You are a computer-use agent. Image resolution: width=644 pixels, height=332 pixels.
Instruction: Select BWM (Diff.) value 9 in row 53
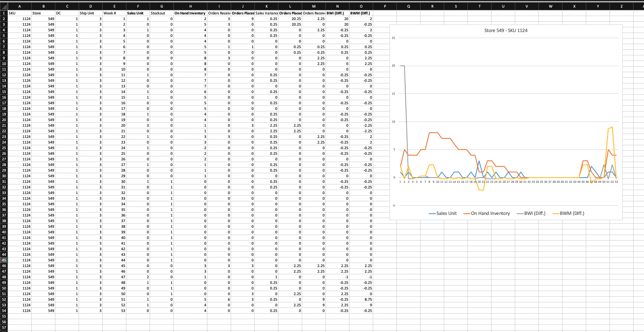coord(361,305)
